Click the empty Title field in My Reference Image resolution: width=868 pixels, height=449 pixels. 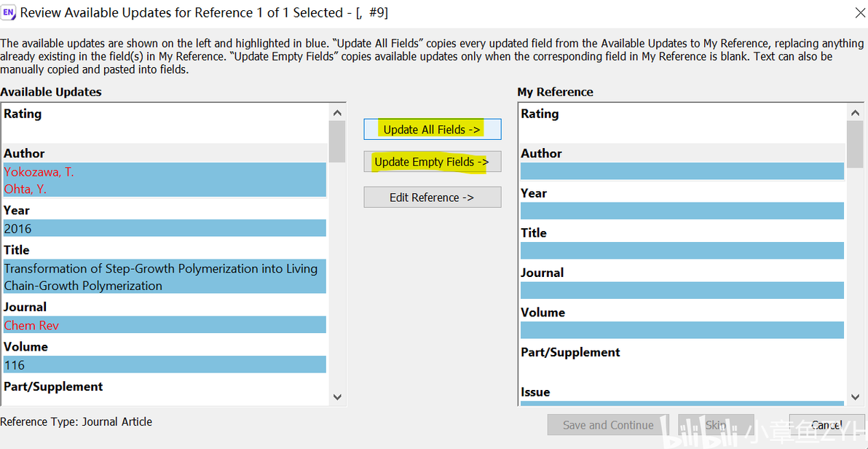pyautogui.click(x=682, y=251)
